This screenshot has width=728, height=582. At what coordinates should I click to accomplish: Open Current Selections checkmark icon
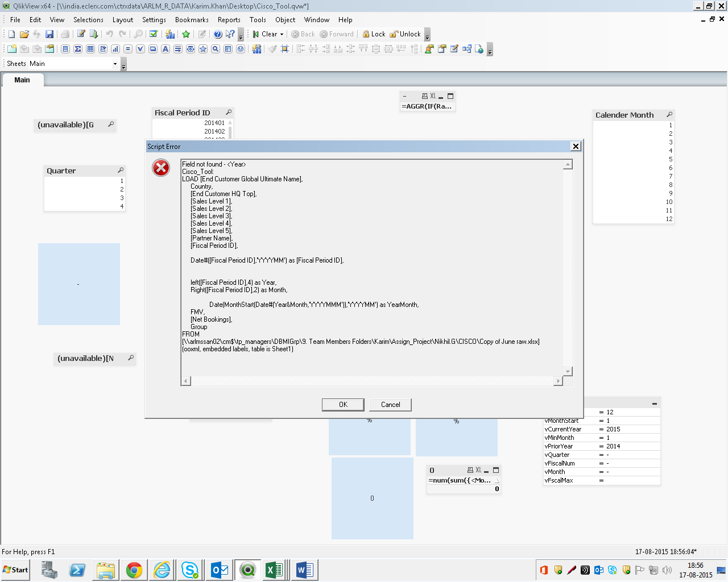pos(154,34)
